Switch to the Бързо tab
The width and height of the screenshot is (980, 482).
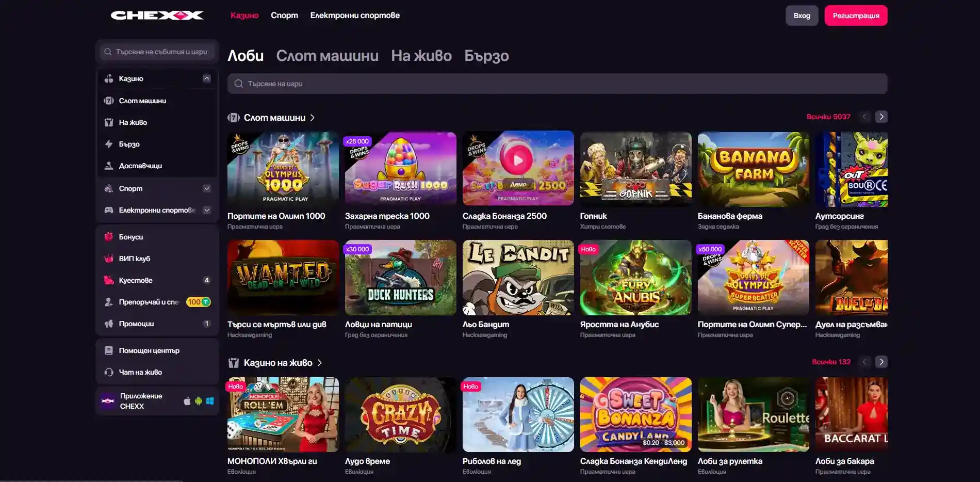tap(486, 56)
